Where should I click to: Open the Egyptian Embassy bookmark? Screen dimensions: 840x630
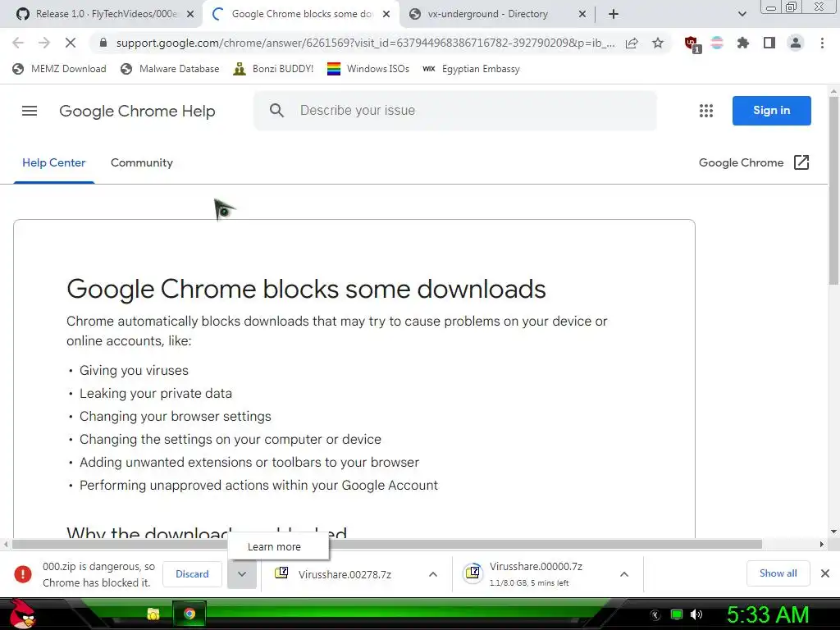471,69
